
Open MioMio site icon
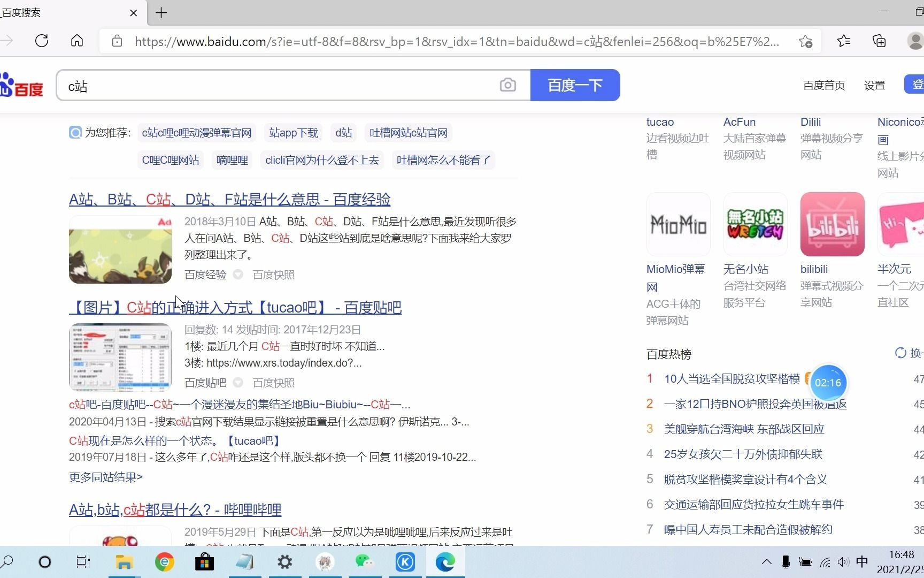[x=679, y=224]
